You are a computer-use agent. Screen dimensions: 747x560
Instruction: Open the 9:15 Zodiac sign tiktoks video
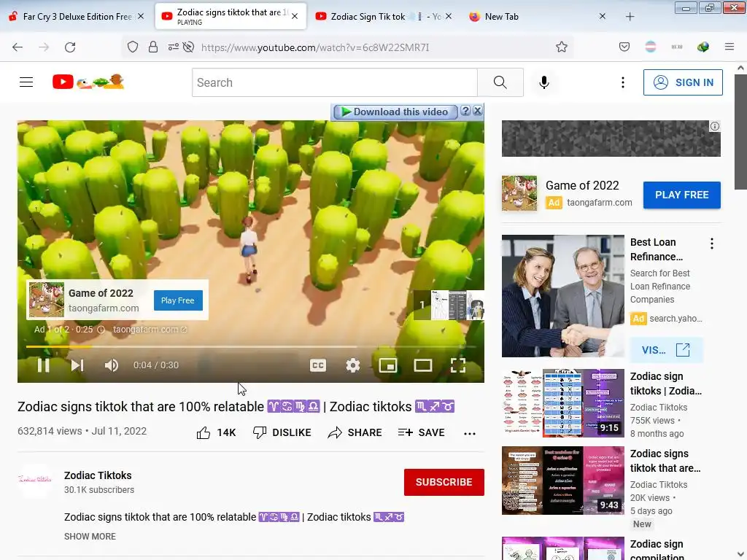562,402
